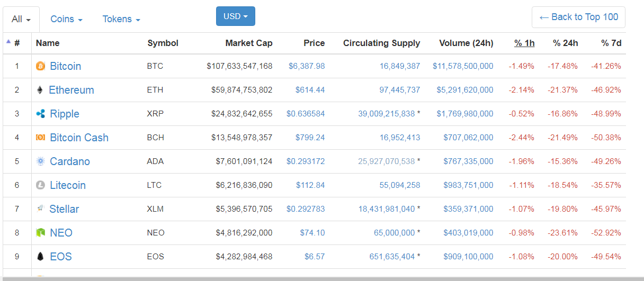Open the Cardano name link
This screenshot has height=281, width=644.
coord(70,161)
